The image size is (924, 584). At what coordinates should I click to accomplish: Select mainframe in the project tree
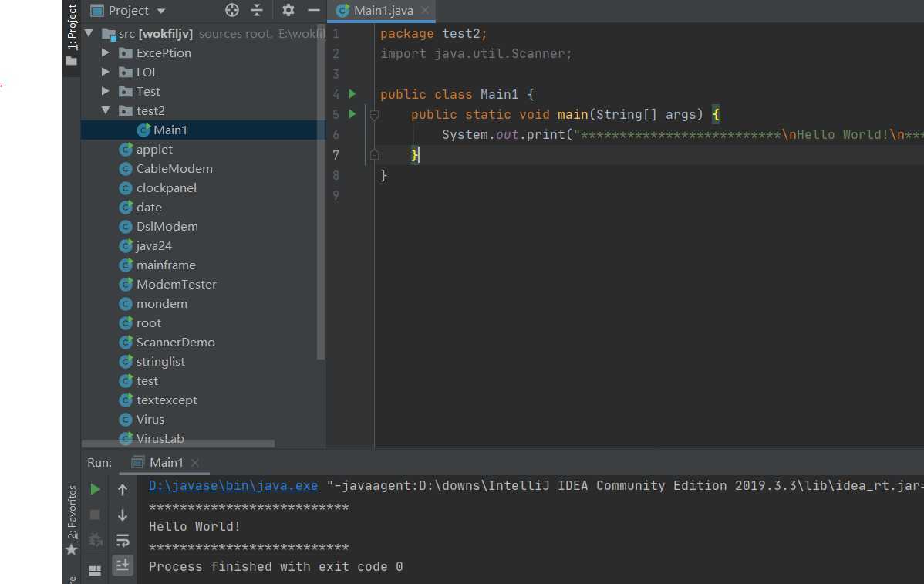pyautogui.click(x=166, y=265)
